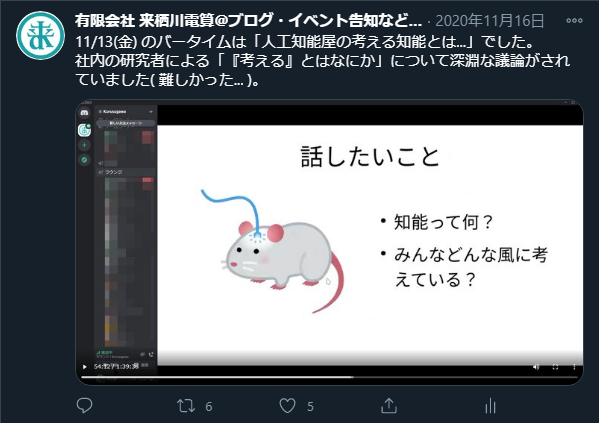Viewport: 599px width, 423px height.
Task: Click the 来栖川電算 profile avatar
Action: [x=40, y=36]
